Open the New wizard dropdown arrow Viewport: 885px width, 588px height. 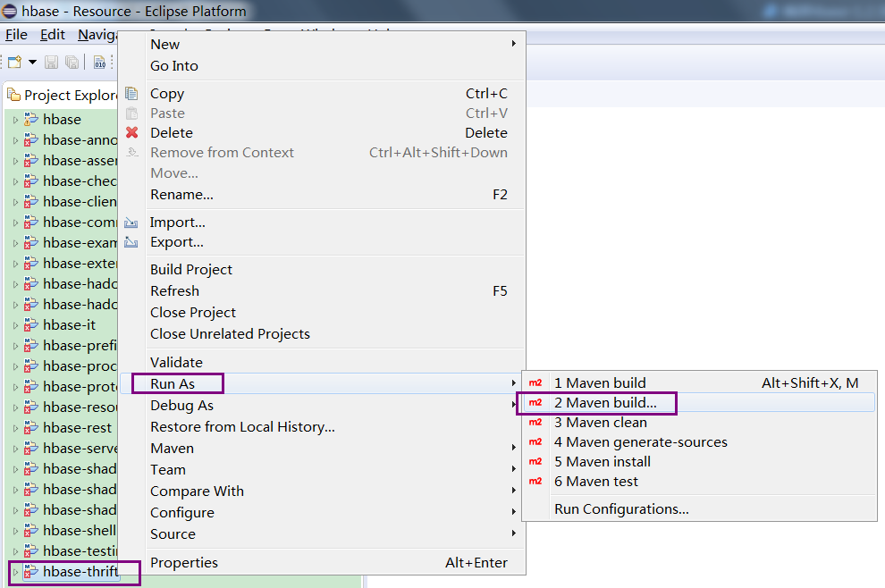tap(32, 62)
